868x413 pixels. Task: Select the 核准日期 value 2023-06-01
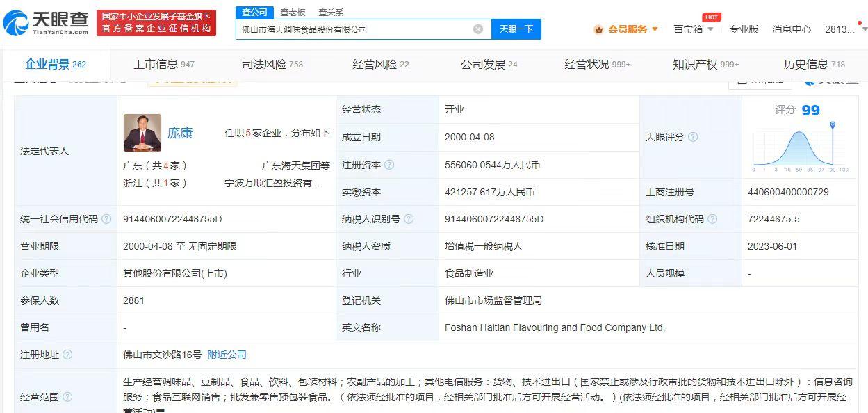click(773, 246)
